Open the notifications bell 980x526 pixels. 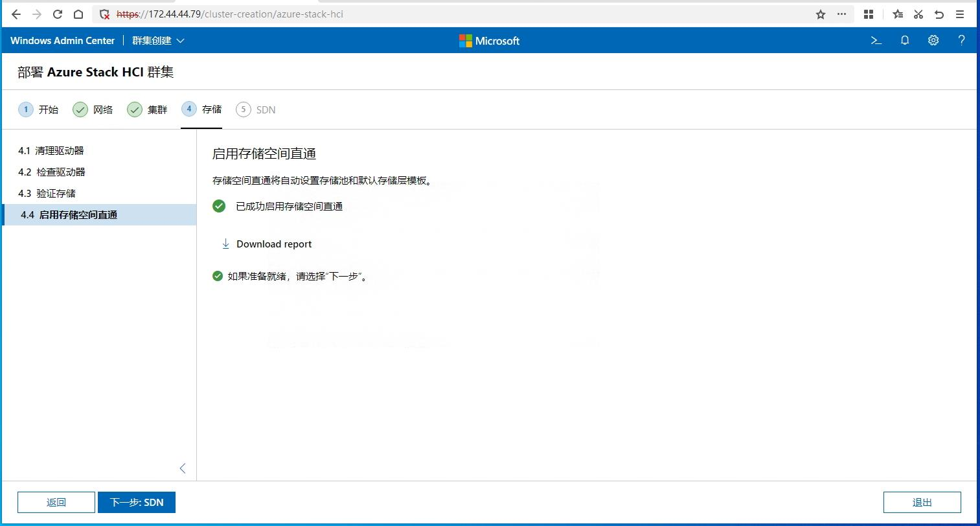pyautogui.click(x=905, y=40)
